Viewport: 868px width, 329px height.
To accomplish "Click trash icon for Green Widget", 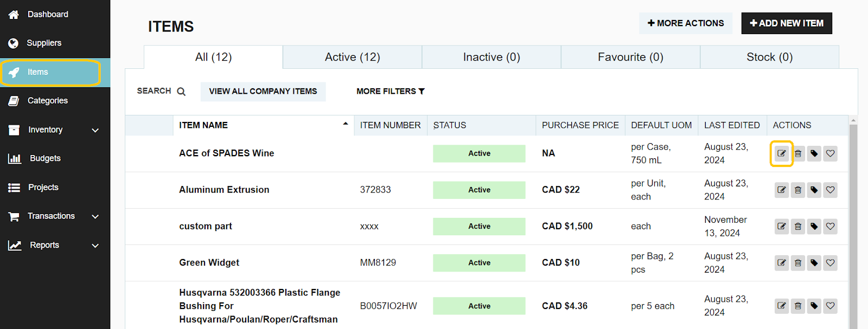I will pyautogui.click(x=797, y=263).
